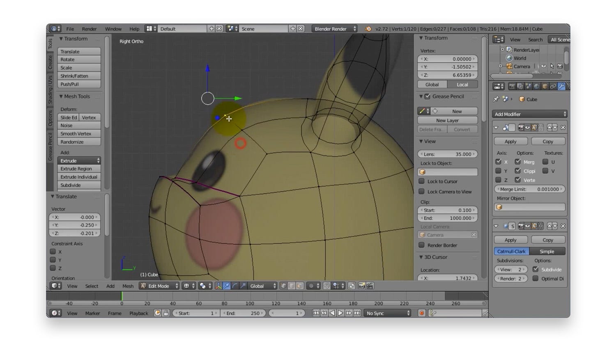The width and height of the screenshot is (616, 364).
Task: Remove the Mirror modifier with X
Action: [563, 128]
